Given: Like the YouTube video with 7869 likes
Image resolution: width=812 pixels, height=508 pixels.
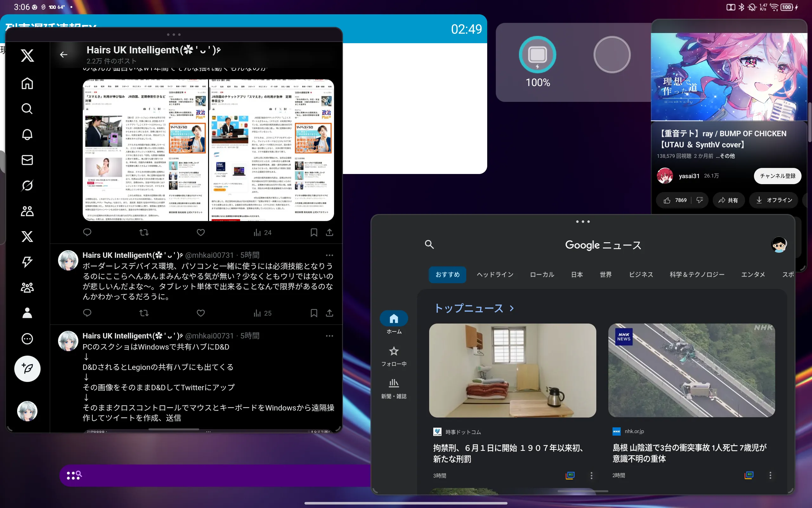Looking at the screenshot, I should [x=675, y=200].
